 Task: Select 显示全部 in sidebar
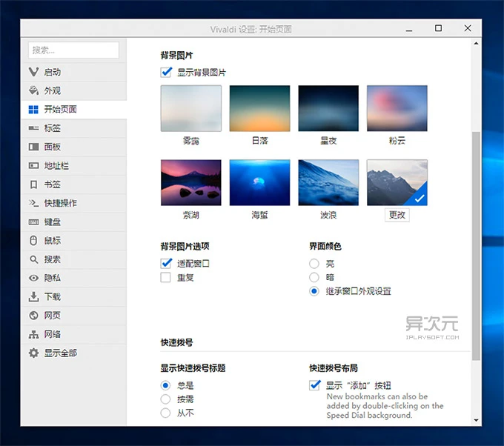point(73,353)
